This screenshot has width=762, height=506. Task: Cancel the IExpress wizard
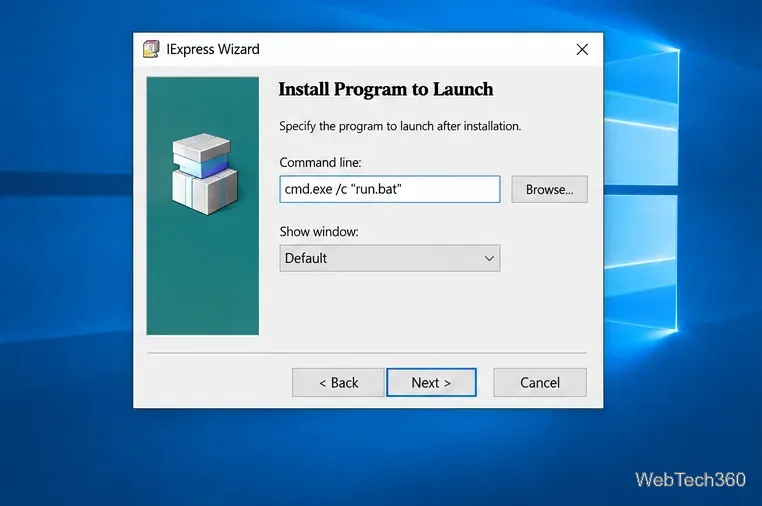pyautogui.click(x=540, y=383)
